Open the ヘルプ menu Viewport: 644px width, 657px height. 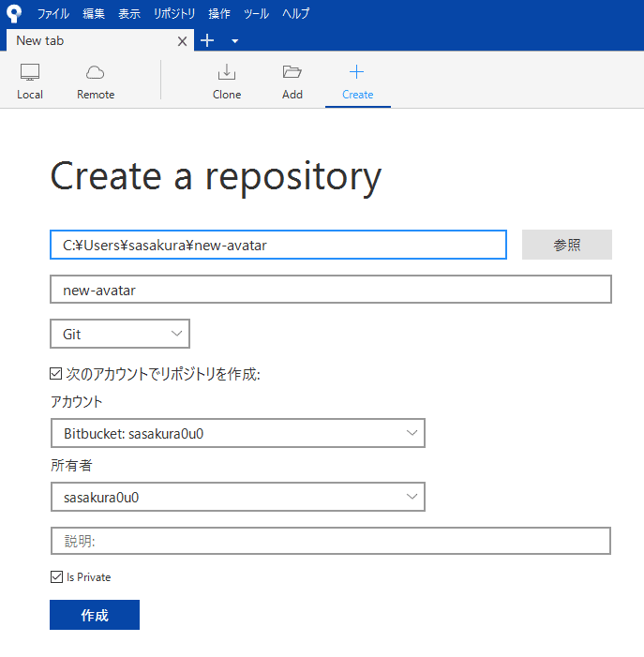pos(296,14)
